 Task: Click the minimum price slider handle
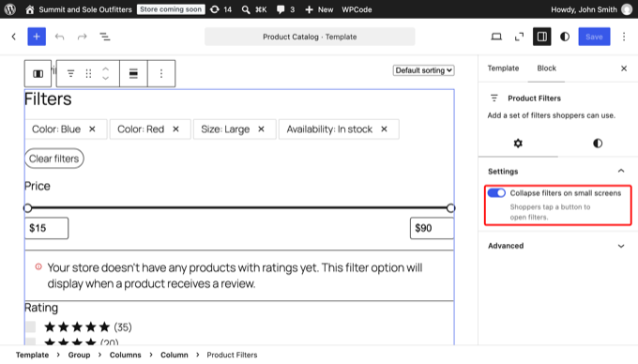(27, 208)
